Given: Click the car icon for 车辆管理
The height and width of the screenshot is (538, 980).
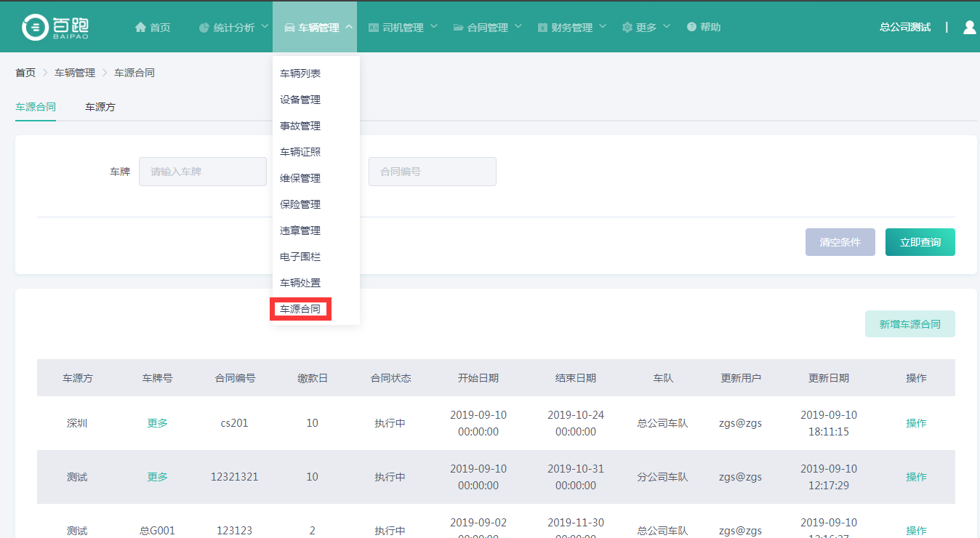Looking at the screenshot, I should tap(289, 28).
